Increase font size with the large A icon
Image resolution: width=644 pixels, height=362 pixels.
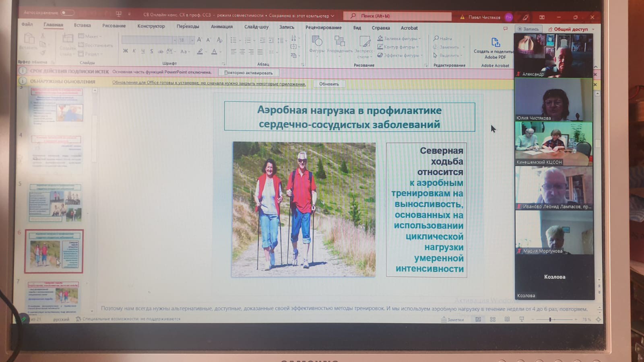point(199,40)
